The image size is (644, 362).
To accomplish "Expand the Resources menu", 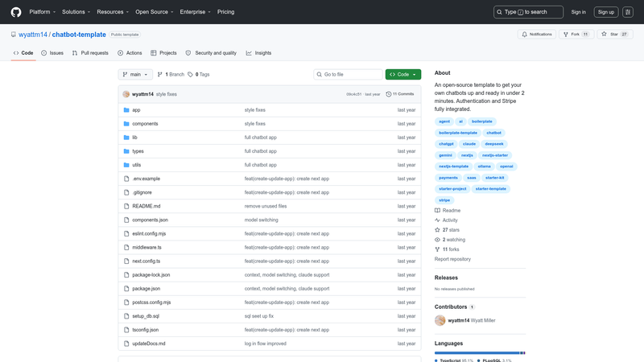I will 113,12.
